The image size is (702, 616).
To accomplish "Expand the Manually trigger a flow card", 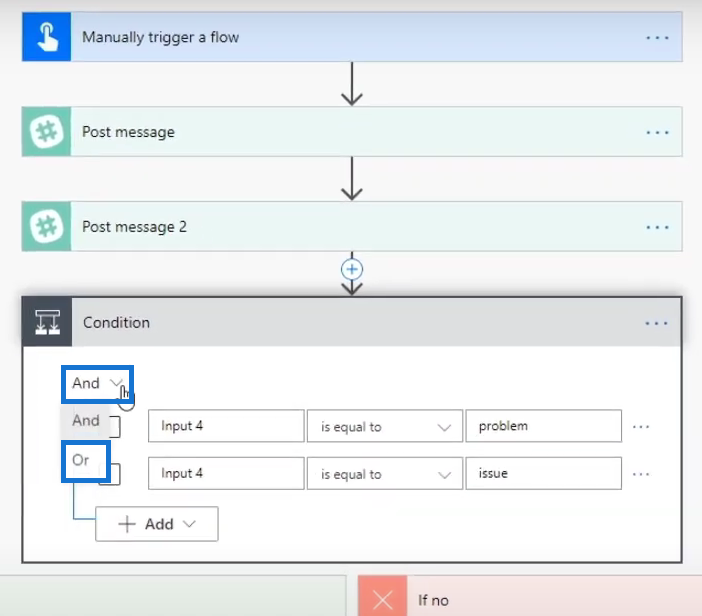I will point(352,37).
